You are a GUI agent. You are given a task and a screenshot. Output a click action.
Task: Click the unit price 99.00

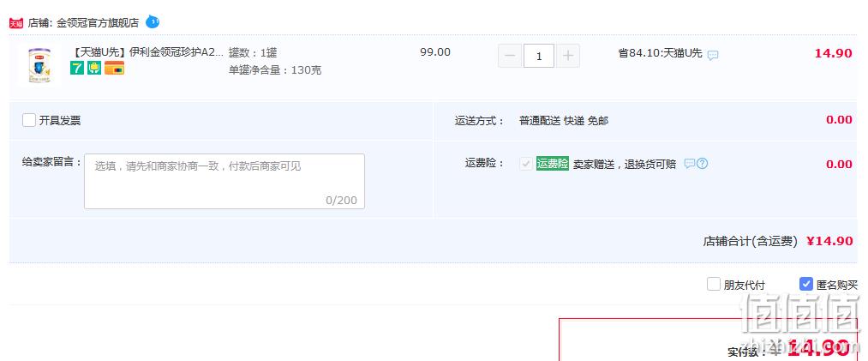click(435, 52)
